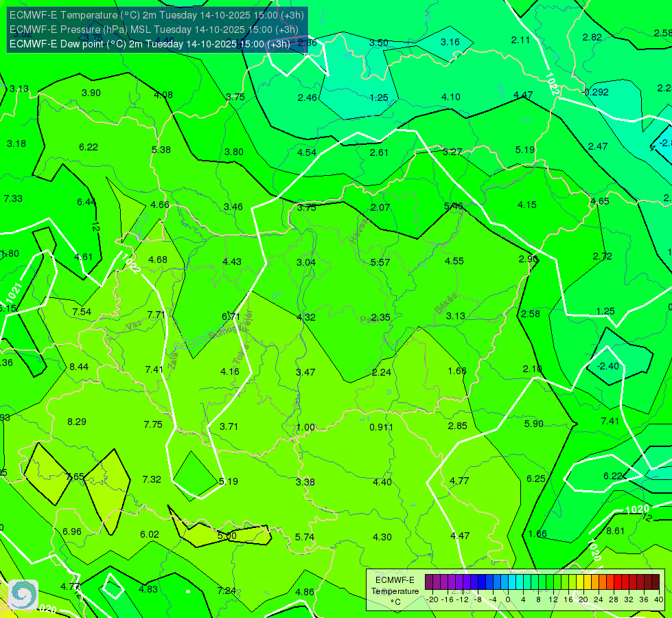Click the dew point value 8.44
The width and height of the screenshot is (672, 618).
79,367
